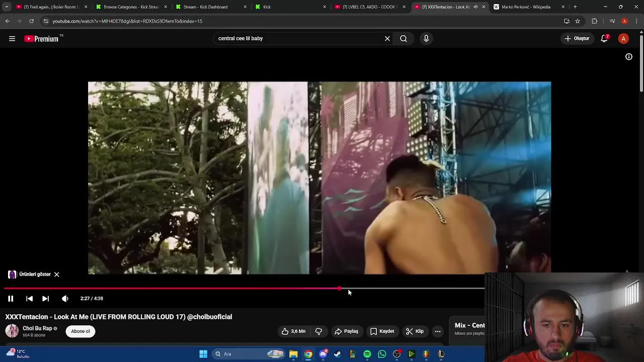Subscribe with the Abone ol button
Viewport: 644px width, 362px height.
(x=80, y=331)
